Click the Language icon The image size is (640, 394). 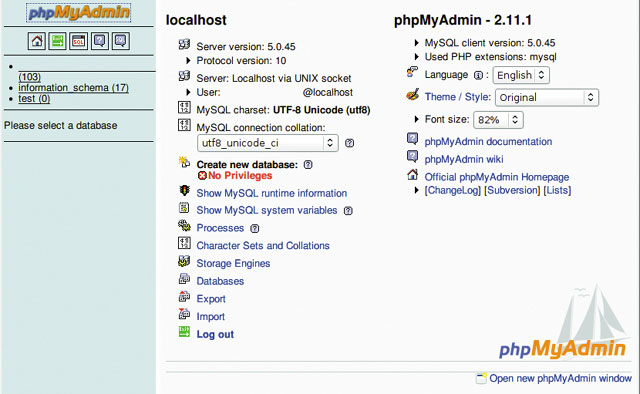[x=412, y=72]
